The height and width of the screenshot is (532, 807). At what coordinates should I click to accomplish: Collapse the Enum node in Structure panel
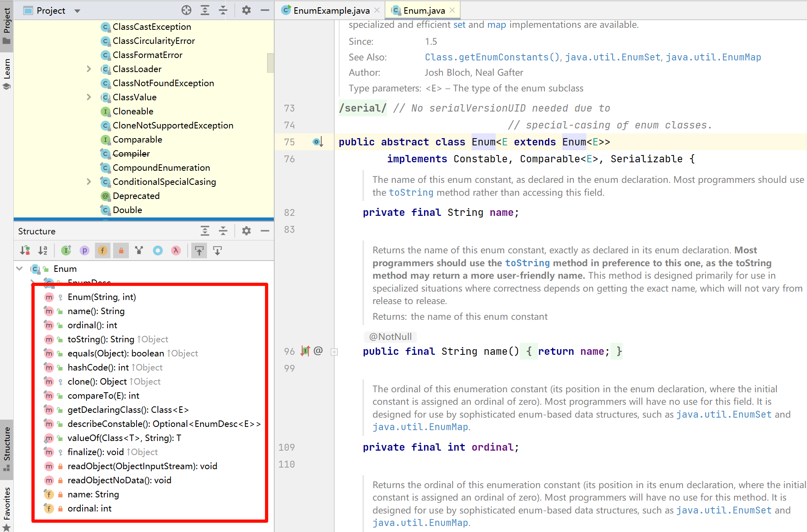point(19,269)
